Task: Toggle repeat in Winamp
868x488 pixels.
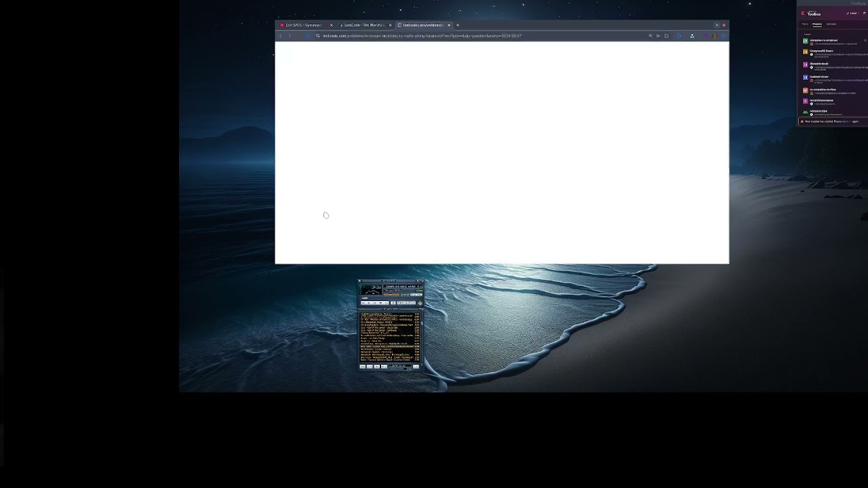Action: point(412,303)
